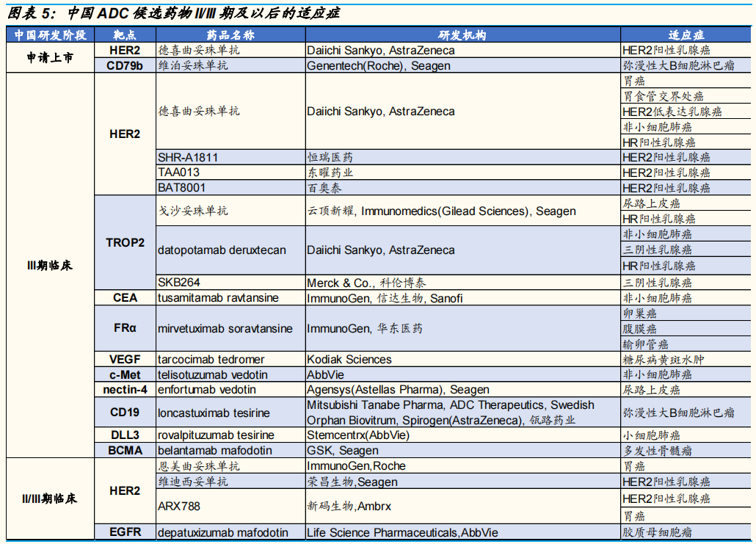Select the '恩美曲妥珠单抗' drug name

199,466
